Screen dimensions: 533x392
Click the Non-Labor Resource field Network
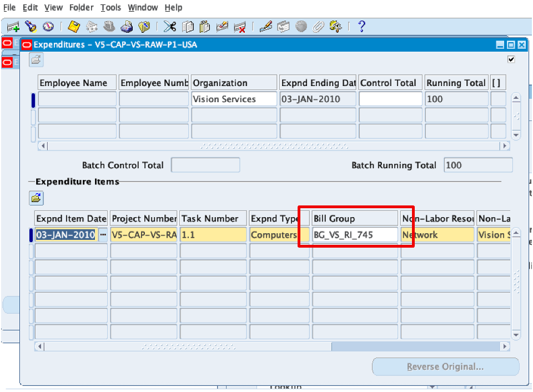[x=437, y=234]
